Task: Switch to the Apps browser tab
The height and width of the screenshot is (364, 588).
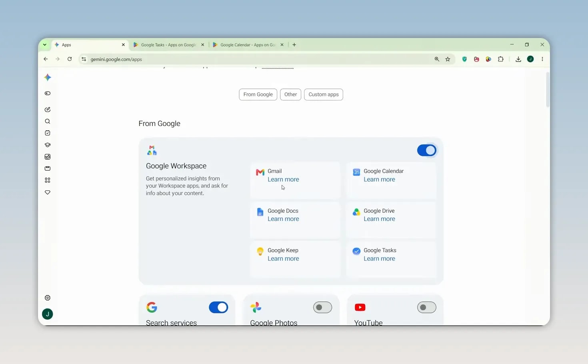Action: (90, 45)
